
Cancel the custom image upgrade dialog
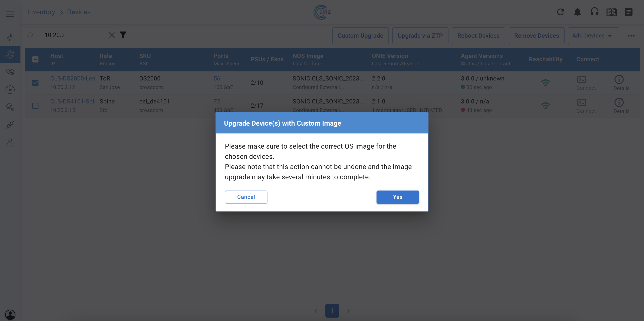point(246,197)
